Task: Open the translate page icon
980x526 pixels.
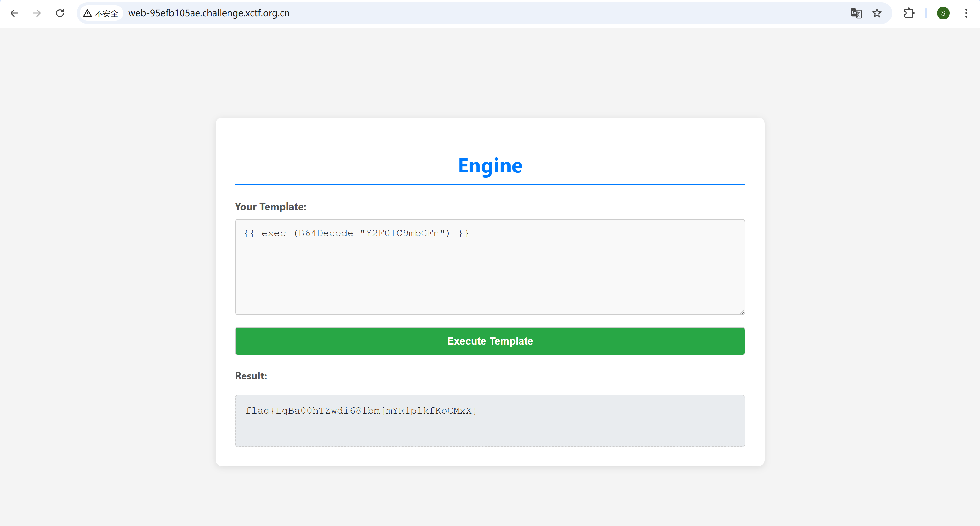Action: pos(856,13)
